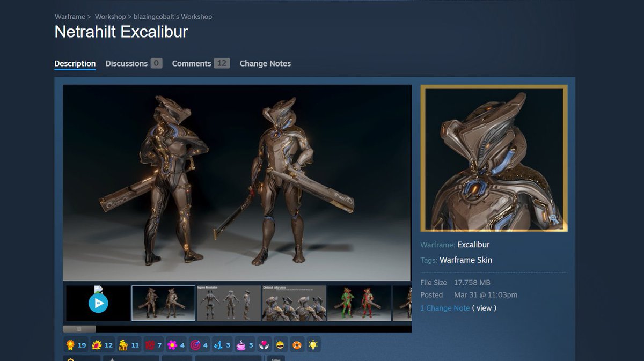644x361 pixels.
Task: Click the gold-framed Excalibur helmet preview image
Action: (494, 158)
